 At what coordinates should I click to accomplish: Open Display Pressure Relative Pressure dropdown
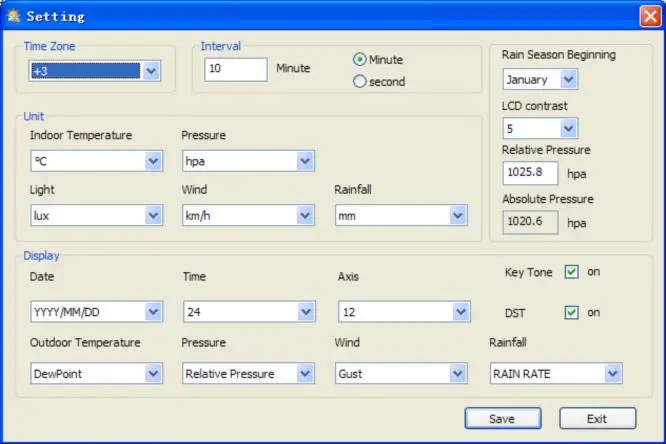(x=248, y=373)
